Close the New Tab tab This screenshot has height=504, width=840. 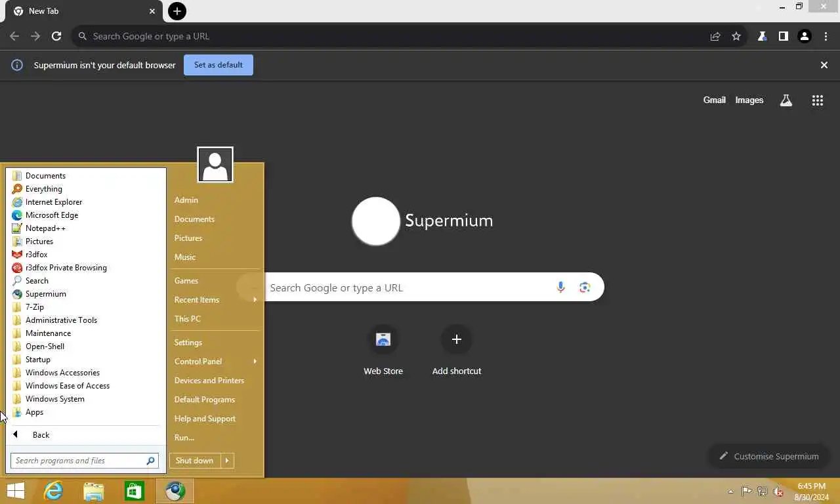pos(152,11)
